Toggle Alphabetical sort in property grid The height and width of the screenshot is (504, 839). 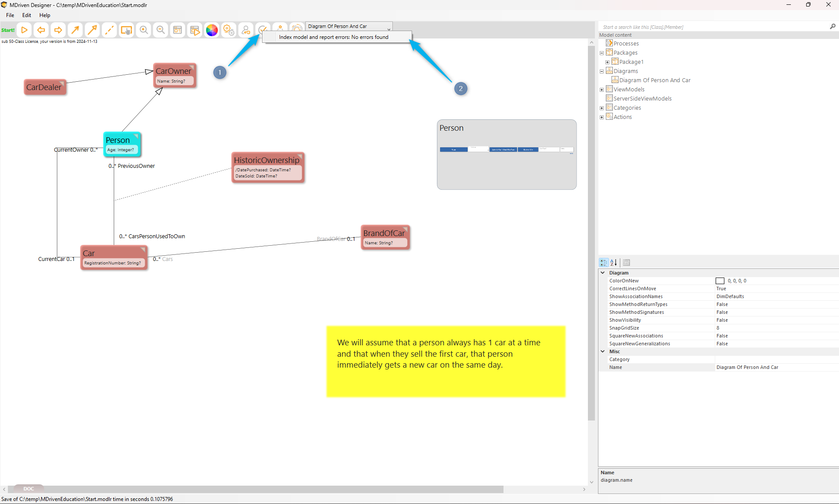[614, 263]
